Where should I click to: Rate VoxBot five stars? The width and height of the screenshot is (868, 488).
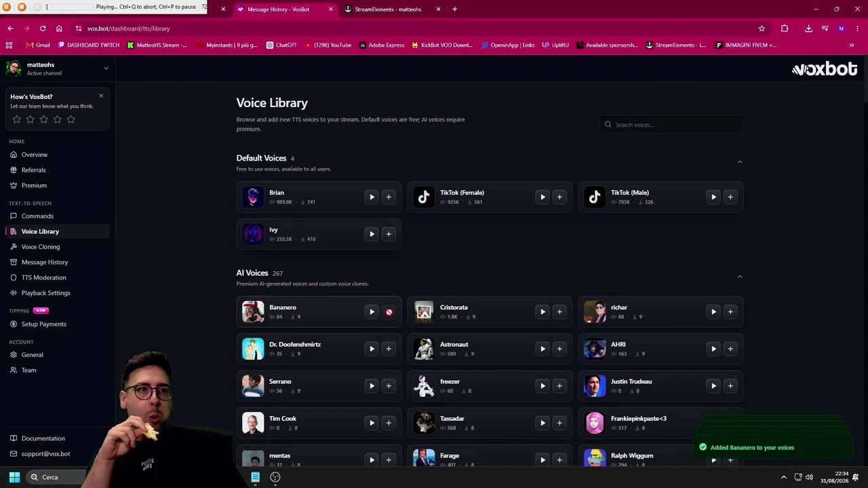point(71,119)
